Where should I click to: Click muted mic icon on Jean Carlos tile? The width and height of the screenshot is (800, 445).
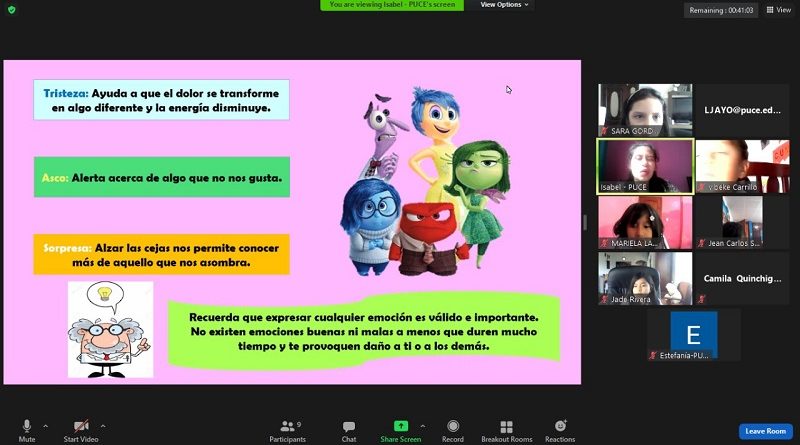tap(702, 243)
